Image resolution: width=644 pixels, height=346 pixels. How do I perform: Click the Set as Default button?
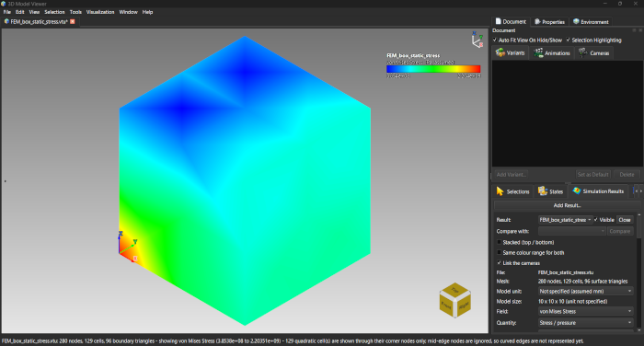tap(592, 175)
